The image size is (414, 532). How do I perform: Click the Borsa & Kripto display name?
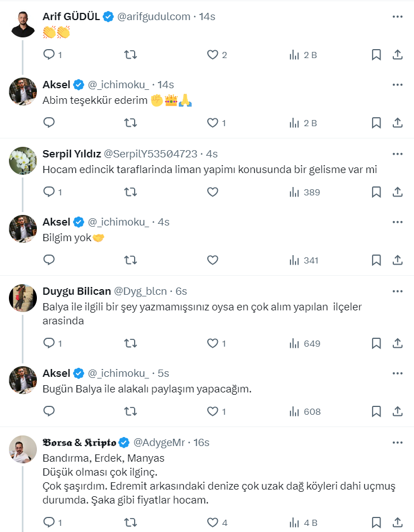pyautogui.click(x=79, y=443)
